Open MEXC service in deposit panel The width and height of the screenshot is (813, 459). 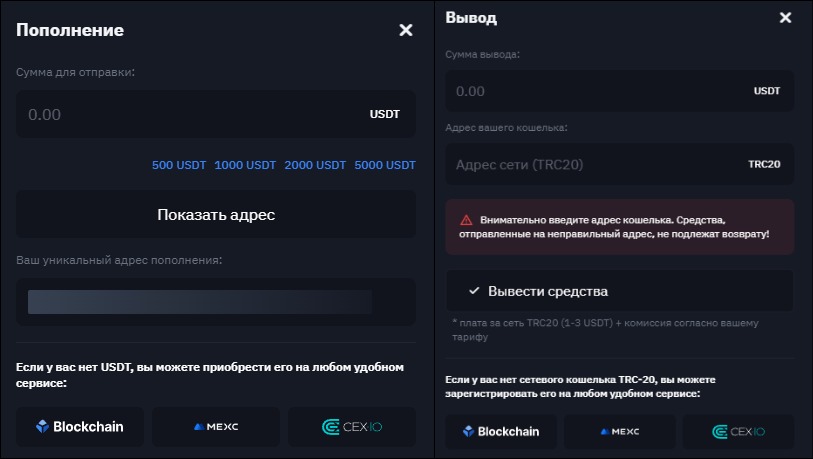216,426
